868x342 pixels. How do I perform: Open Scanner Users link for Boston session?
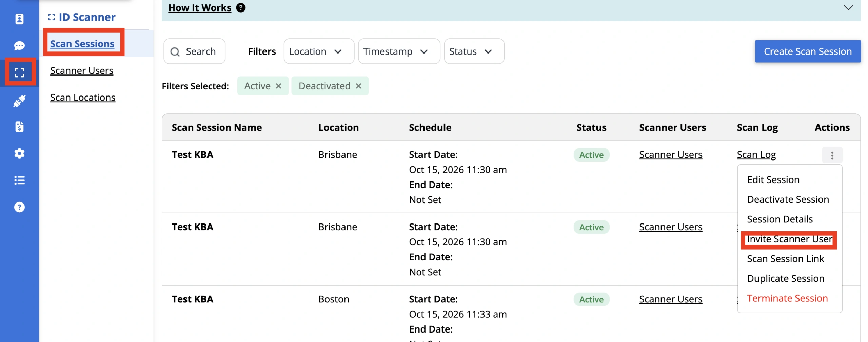pos(670,299)
